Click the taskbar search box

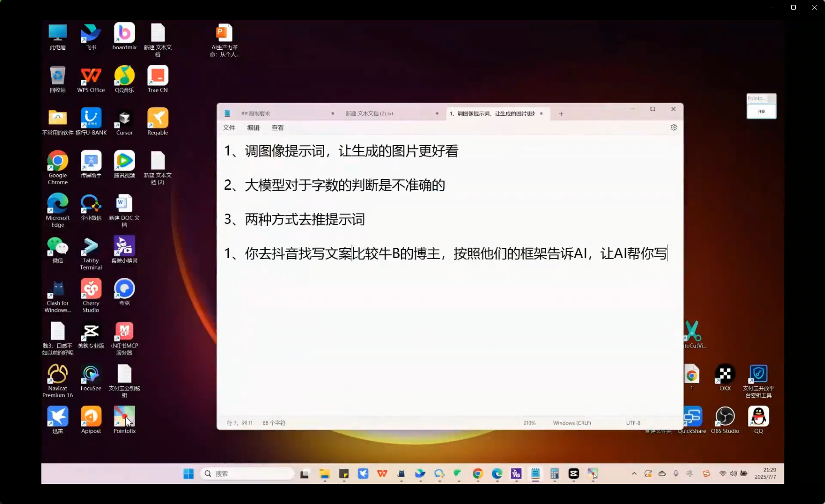tap(247, 473)
